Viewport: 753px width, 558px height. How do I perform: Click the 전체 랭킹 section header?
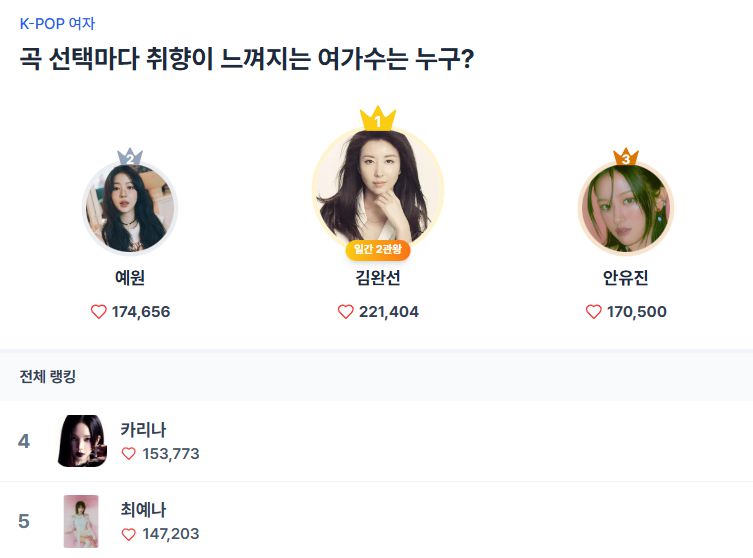tap(48, 376)
